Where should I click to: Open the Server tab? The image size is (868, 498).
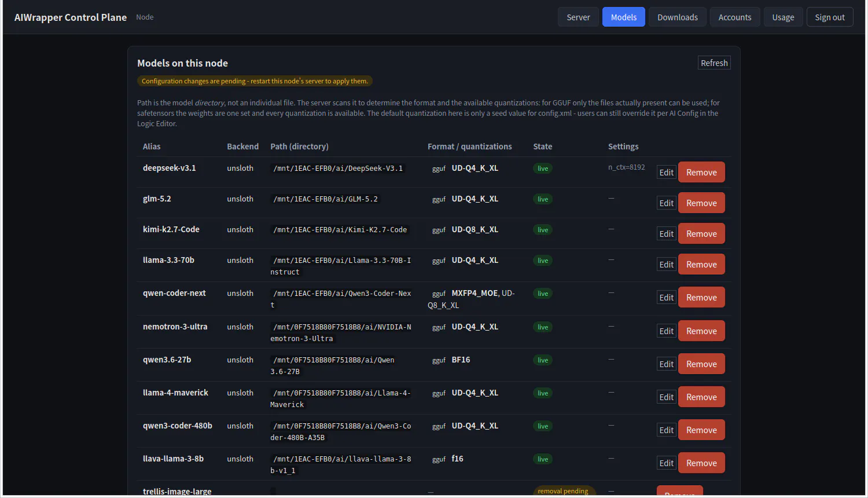(578, 17)
